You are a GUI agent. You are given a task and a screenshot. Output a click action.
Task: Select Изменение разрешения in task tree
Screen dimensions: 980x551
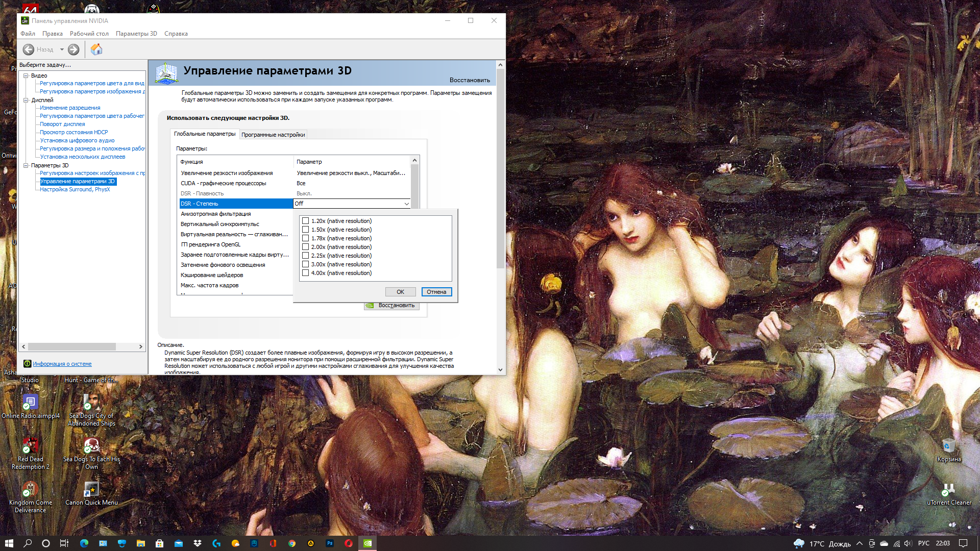(70, 108)
